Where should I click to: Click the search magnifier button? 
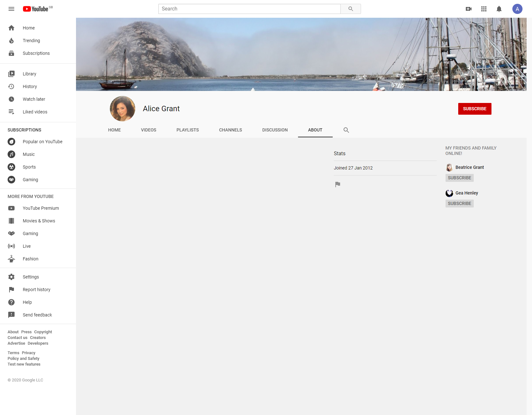click(x=351, y=9)
